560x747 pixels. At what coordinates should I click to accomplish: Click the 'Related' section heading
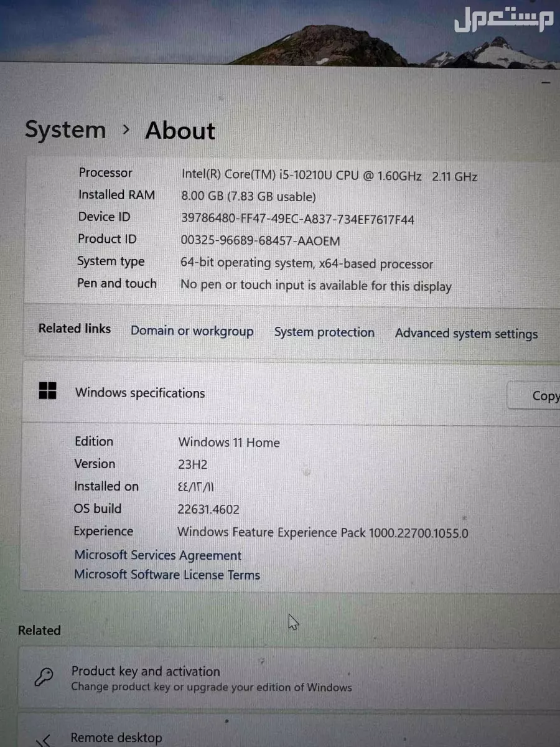(x=39, y=630)
